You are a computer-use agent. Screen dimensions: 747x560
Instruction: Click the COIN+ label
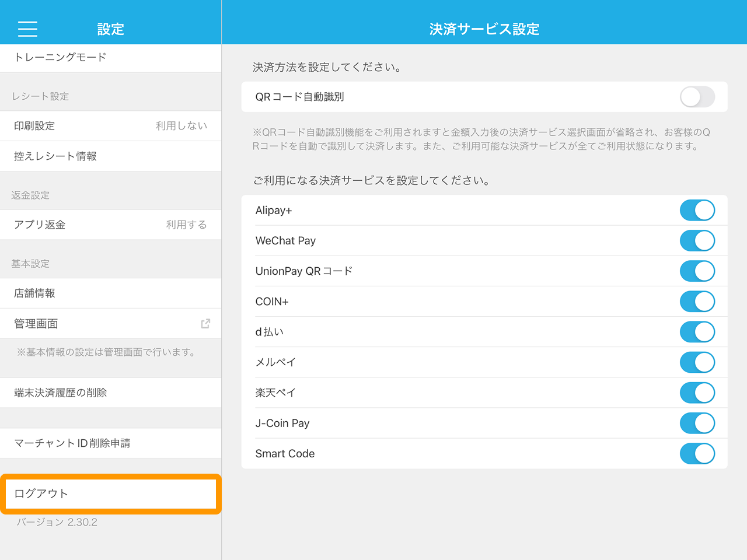(x=272, y=302)
